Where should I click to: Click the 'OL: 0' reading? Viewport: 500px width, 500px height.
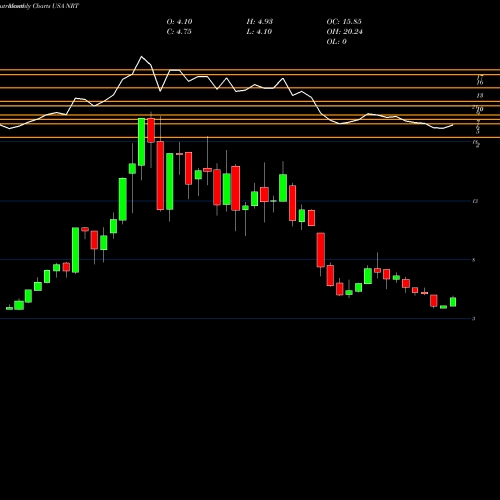pyautogui.click(x=336, y=42)
